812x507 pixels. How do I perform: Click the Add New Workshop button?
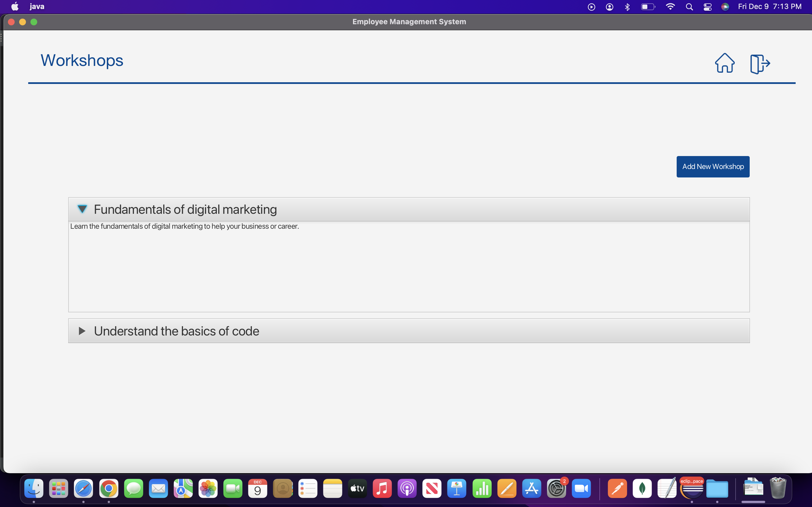click(713, 167)
